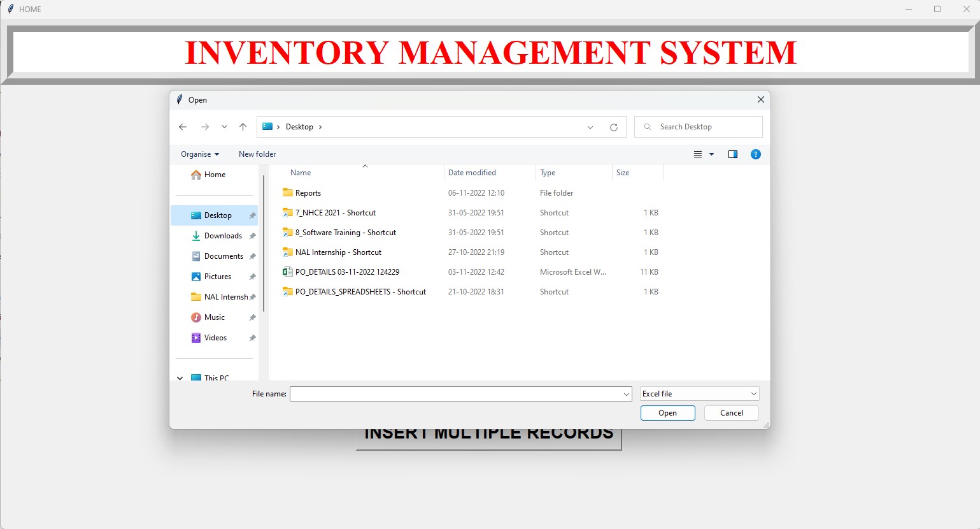This screenshot has width=980, height=529.
Task: Click the back navigation arrow
Action: point(183,127)
